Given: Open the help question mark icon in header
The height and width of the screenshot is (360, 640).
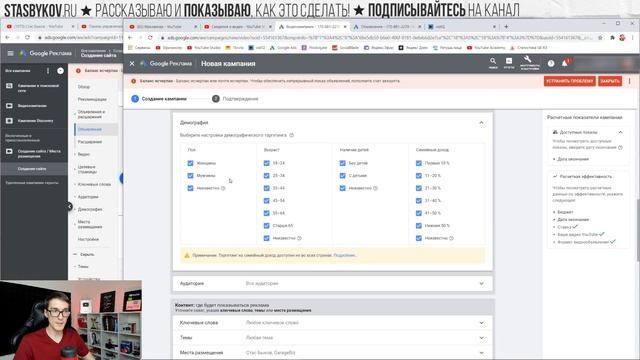Looking at the screenshot, I should 551,63.
